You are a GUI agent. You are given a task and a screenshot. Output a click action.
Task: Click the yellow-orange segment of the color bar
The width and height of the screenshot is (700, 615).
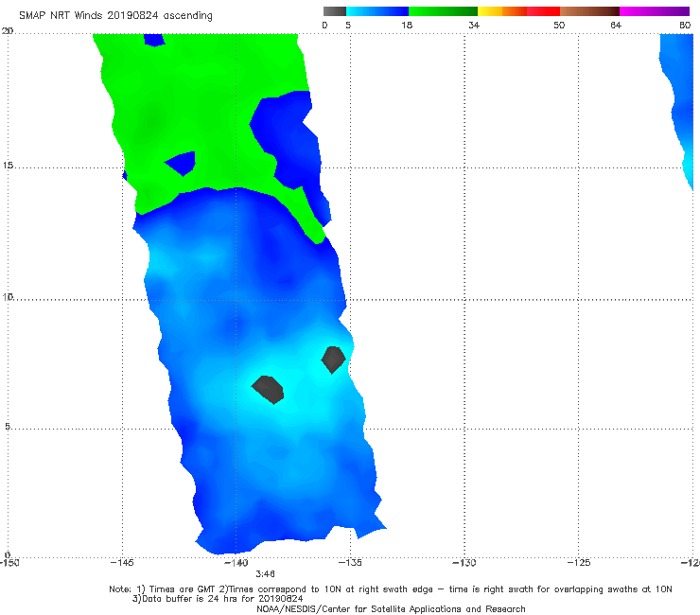[502, 11]
